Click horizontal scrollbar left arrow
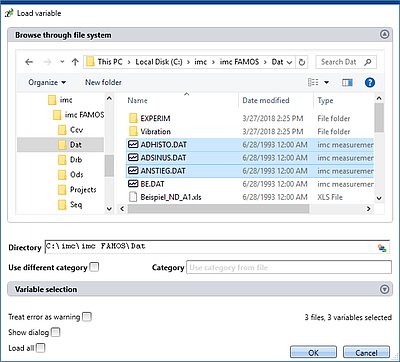Screen dimensions: 400x362 pos(122,209)
